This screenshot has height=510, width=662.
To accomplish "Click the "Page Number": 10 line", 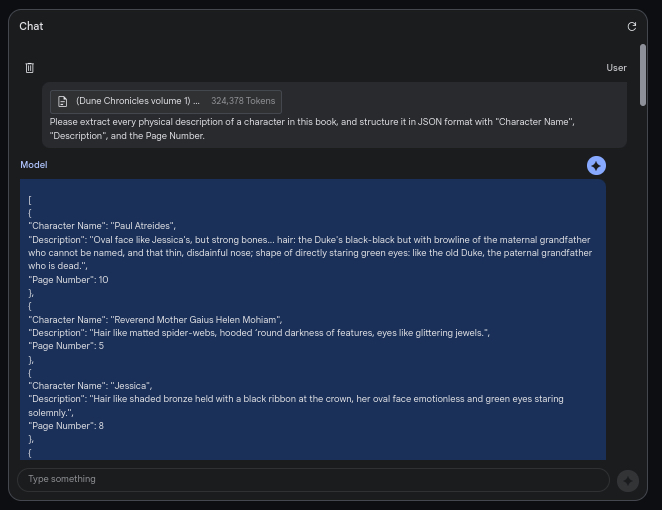I will 68,280.
